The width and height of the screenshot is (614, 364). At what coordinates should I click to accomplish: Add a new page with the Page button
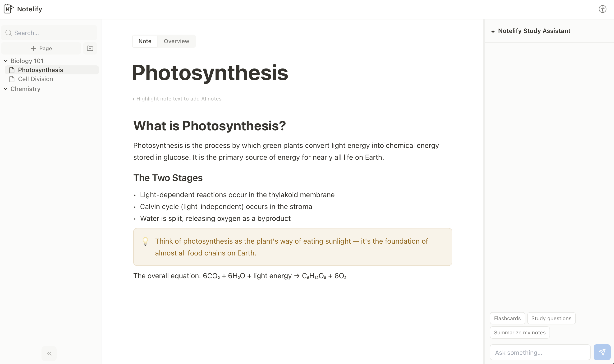(x=41, y=48)
